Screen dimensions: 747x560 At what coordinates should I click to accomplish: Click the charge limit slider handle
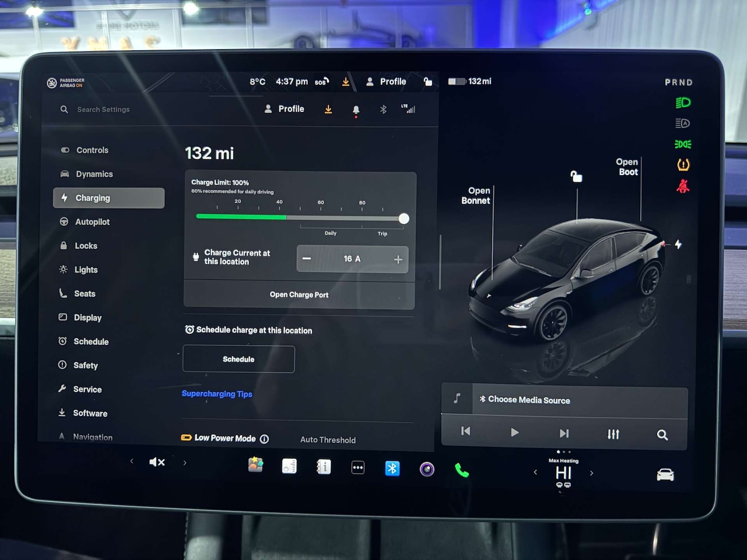tap(404, 219)
